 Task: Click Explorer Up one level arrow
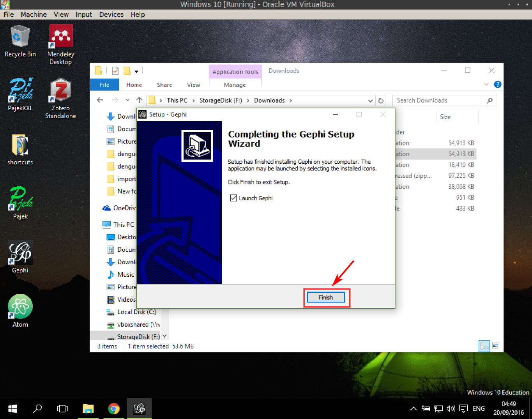[x=139, y=100]
